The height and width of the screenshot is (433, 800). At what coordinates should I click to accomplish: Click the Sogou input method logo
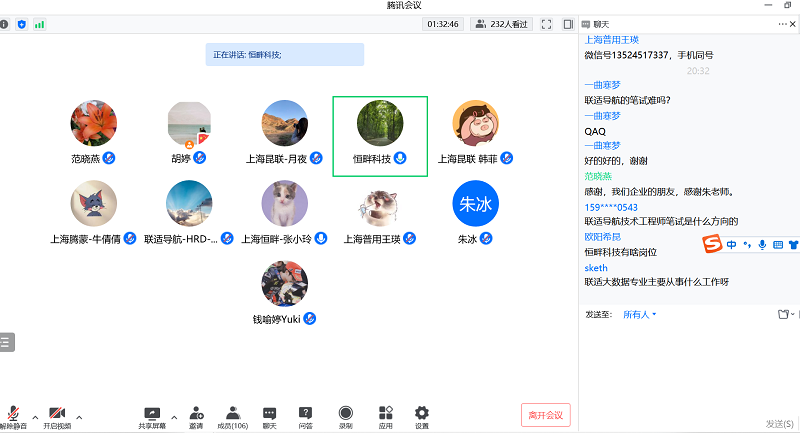tap(712, 244)
